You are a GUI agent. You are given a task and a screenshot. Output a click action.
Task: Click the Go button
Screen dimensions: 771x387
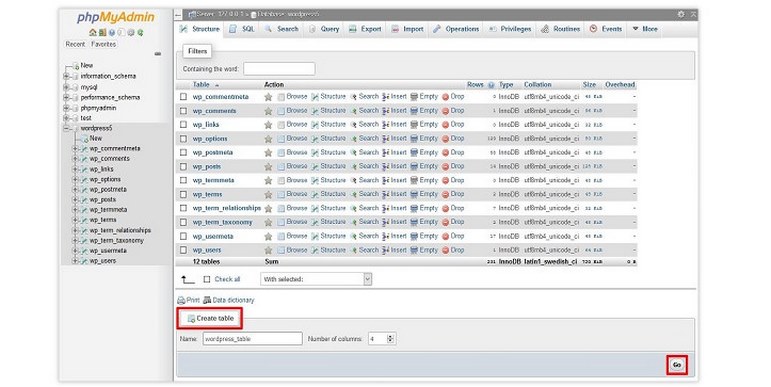point(677,364)
